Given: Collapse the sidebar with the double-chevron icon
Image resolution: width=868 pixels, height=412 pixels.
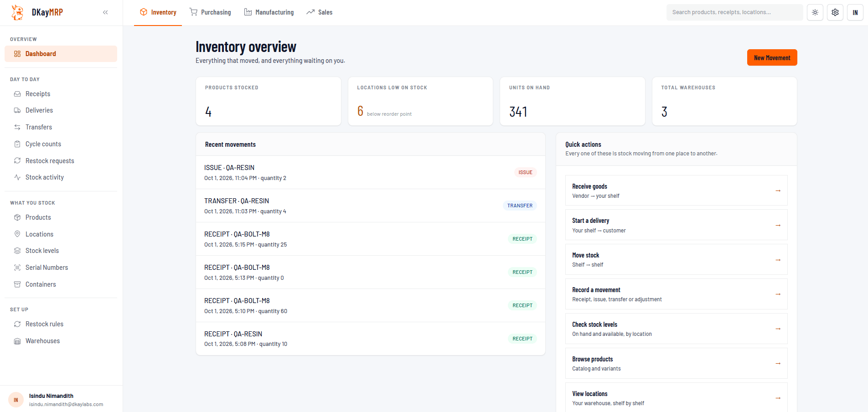Looking at the screenshot, I should pyautogui.click(x=105, y=12).
